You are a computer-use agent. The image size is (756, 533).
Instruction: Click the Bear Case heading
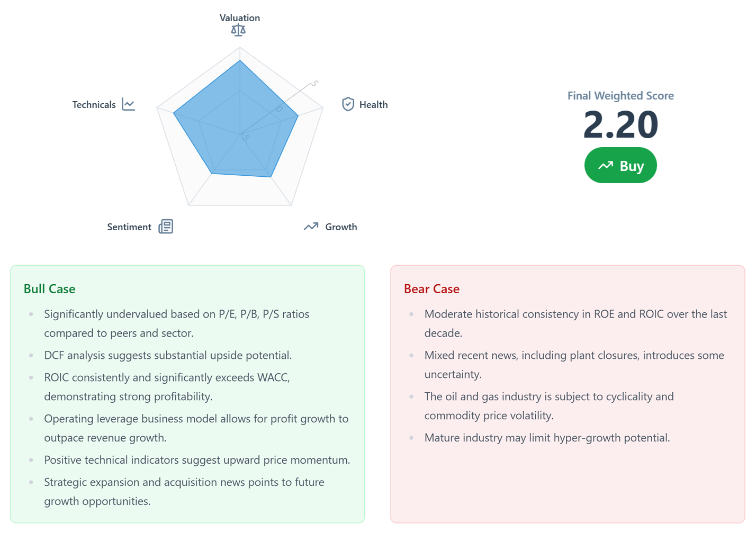pyautogui.click(x=431, y=289)
